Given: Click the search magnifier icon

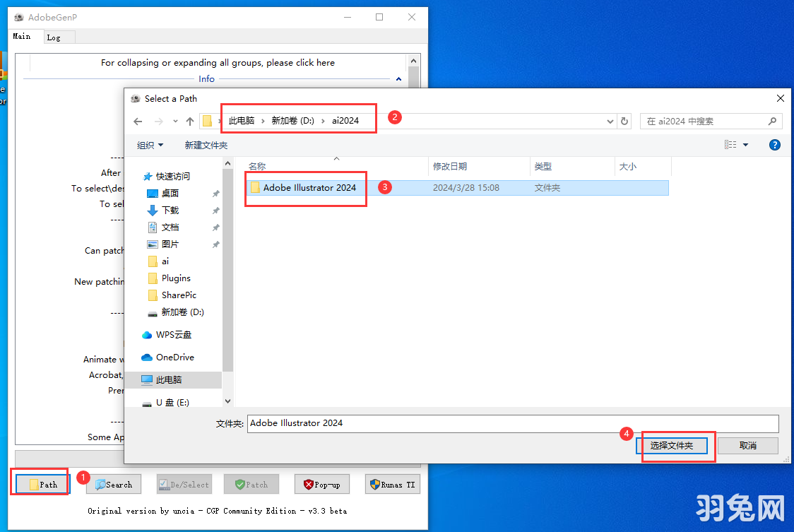Looking at the screenshot, I should 772,121.
